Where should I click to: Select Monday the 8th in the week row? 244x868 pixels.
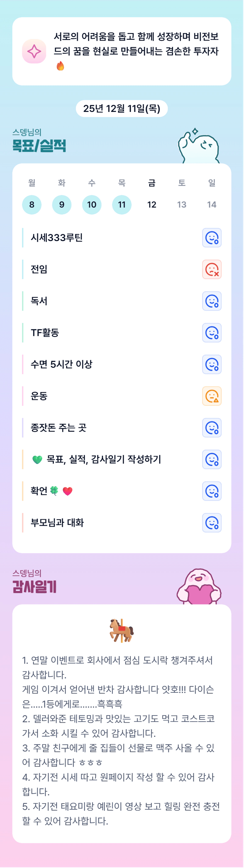point(32,205)
